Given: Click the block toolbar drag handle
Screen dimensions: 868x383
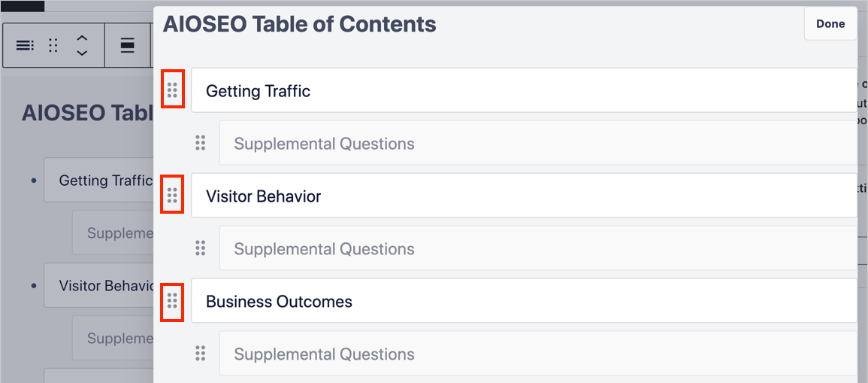Looking at the screenshot, I should pos(53,46).
